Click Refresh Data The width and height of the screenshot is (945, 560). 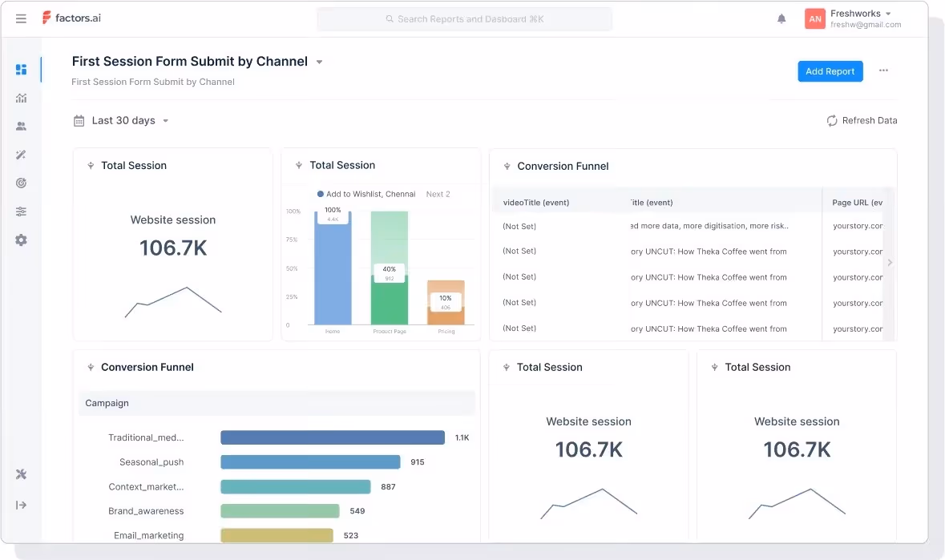point(862,120)
